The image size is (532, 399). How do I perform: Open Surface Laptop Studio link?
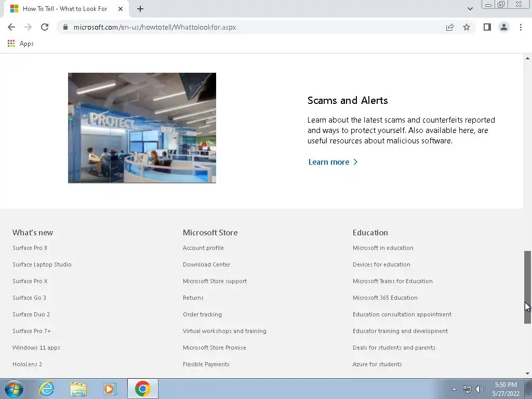(42, 264)
